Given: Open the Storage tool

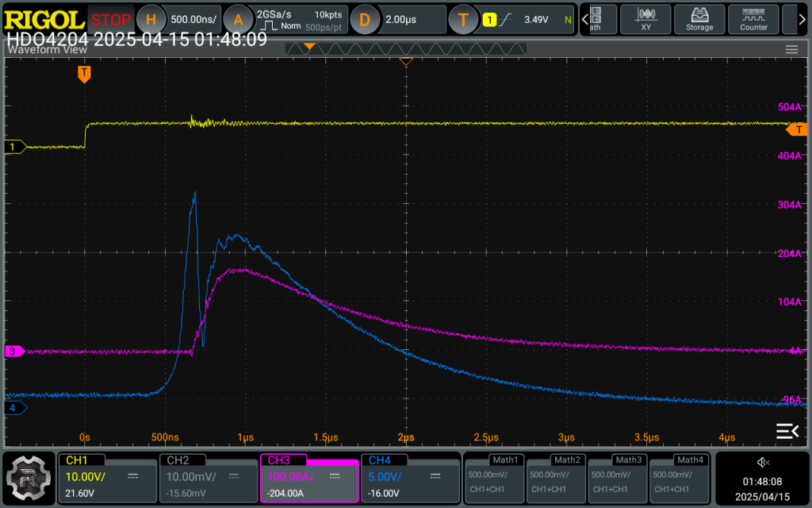Looking at the screenshot, I should pos(699,20).
